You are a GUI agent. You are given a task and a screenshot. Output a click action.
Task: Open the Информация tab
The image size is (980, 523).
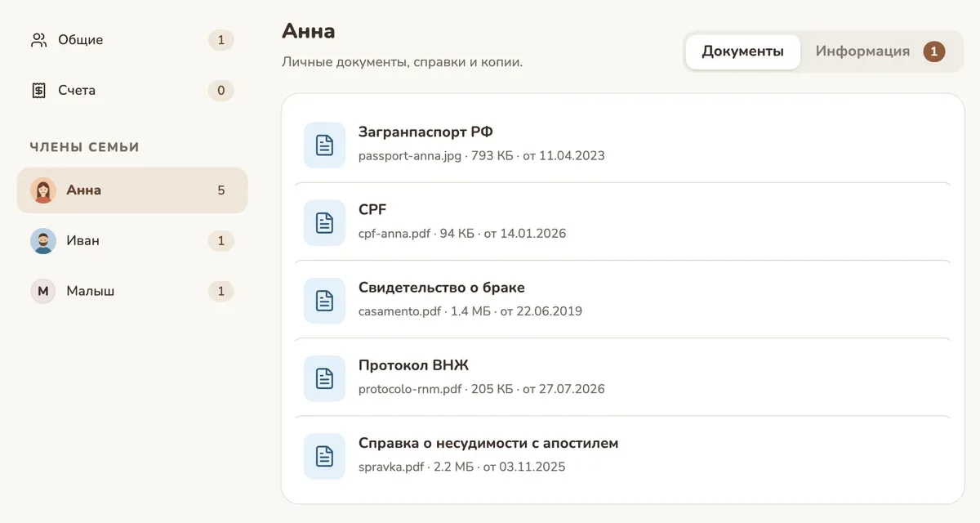[x=880, y=51]
